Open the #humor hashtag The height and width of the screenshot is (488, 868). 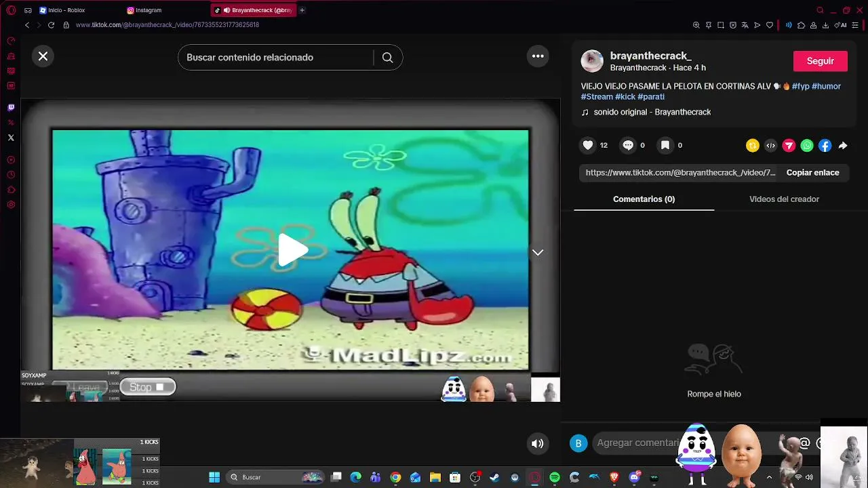(826, 86)
